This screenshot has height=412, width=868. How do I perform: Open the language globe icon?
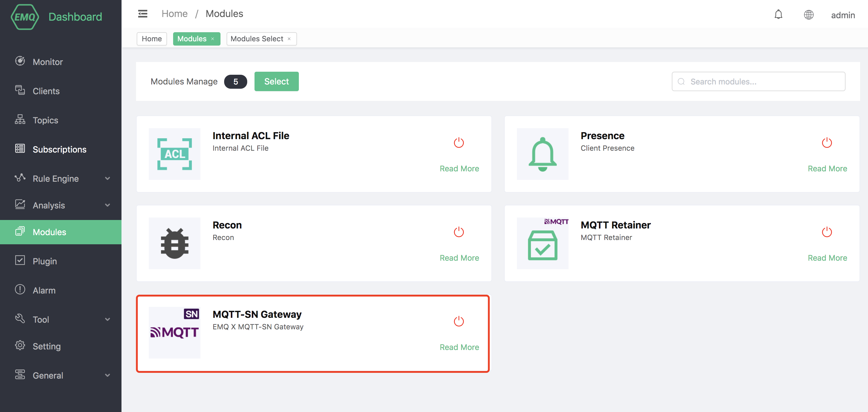[809, 15]
